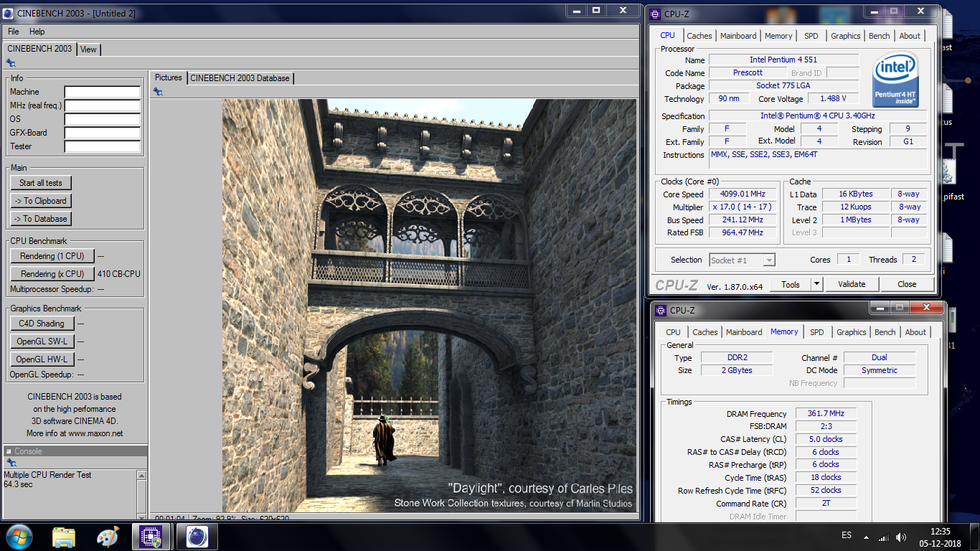The image size is (980, 551).
Task: Click the CINEBENCH title bar application icon
Action: point(8,13)
